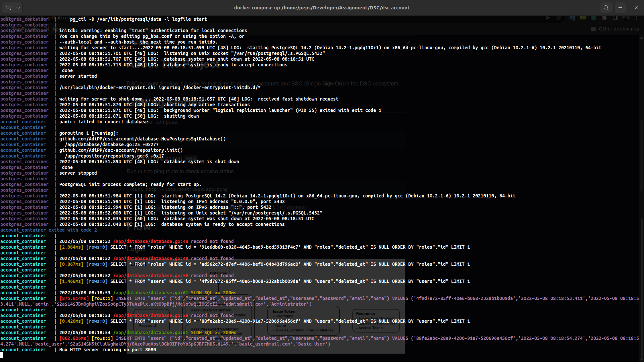The width and height of the screenshot is (644, 362).
Task: Click the faint puzzle-piece Extensions icon
Action: click(x=604, y=18)
